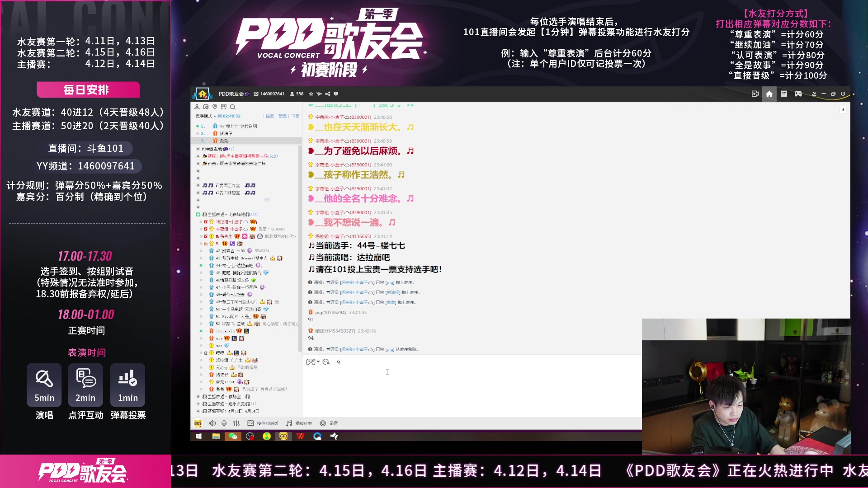Expand the 主播赛道-选手试麦 channel
Viewport: 868px width, 488px height.
(198, 404)
